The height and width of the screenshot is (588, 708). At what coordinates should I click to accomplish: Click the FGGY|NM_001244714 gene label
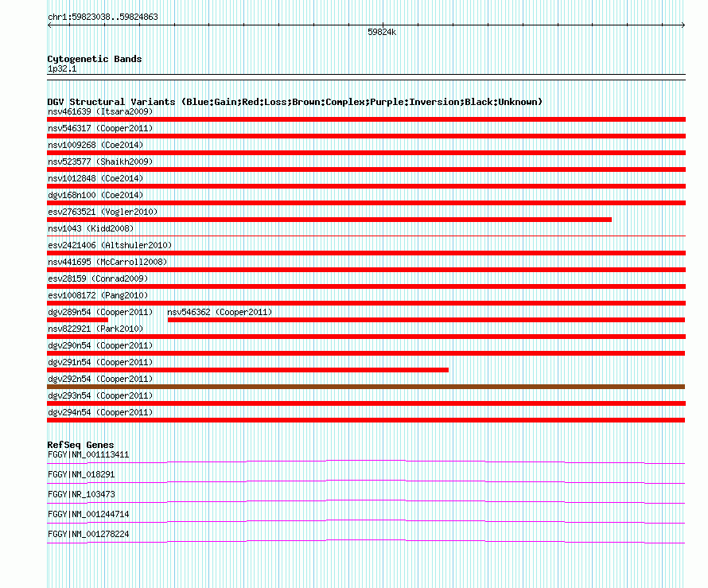click(88, 514)
